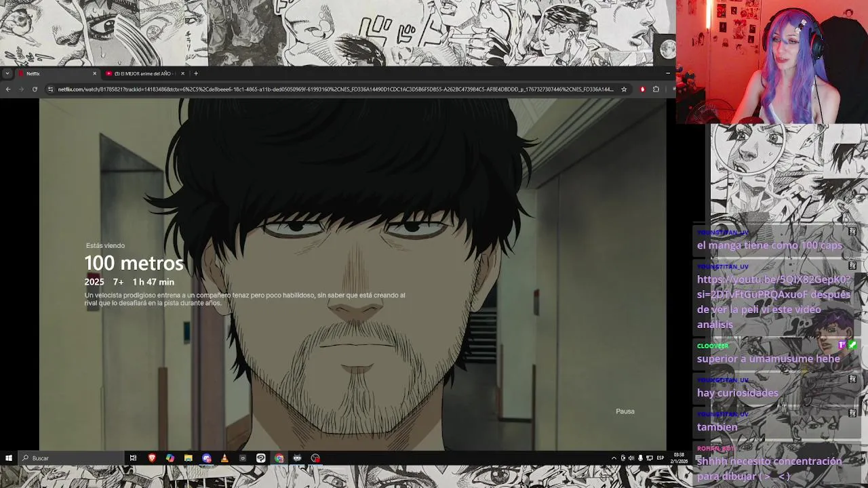Minimize the browser window
868x488 pixels.
(667, 73)
